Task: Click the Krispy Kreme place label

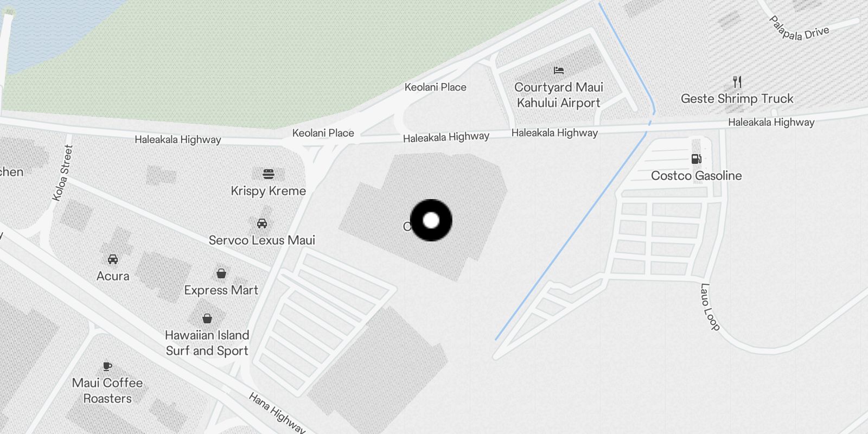Action: coord(269,191)
